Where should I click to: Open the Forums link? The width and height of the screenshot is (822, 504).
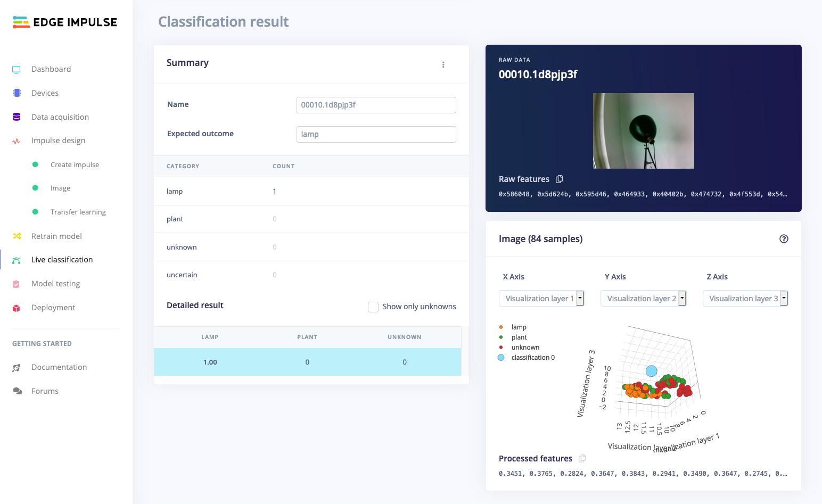45,391
